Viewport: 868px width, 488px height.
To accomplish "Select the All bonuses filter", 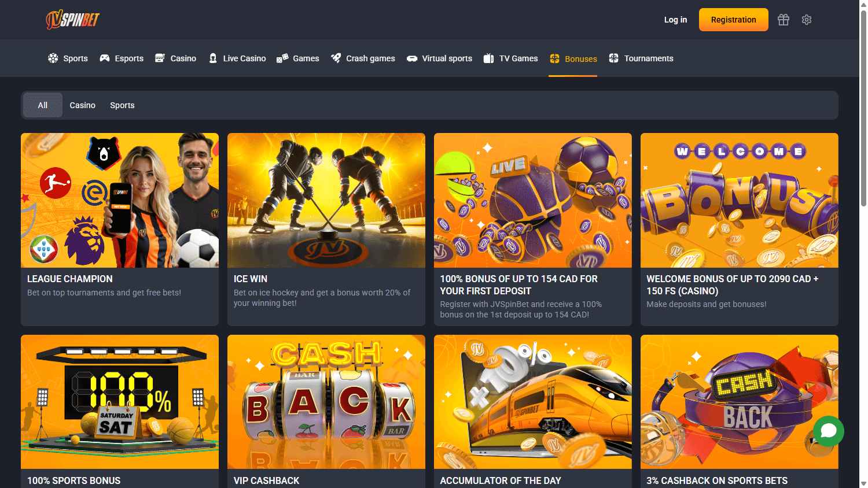I will [42, 105].
